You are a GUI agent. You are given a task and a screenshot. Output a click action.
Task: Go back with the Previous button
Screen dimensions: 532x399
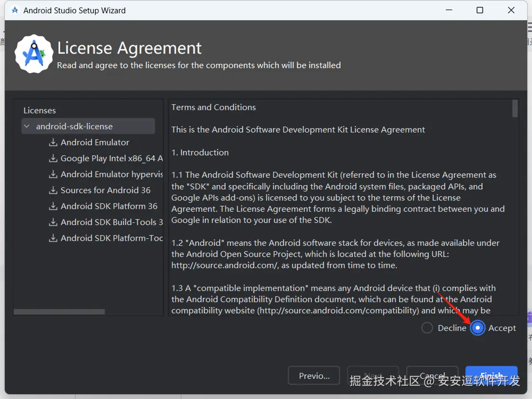coord(314,376)
